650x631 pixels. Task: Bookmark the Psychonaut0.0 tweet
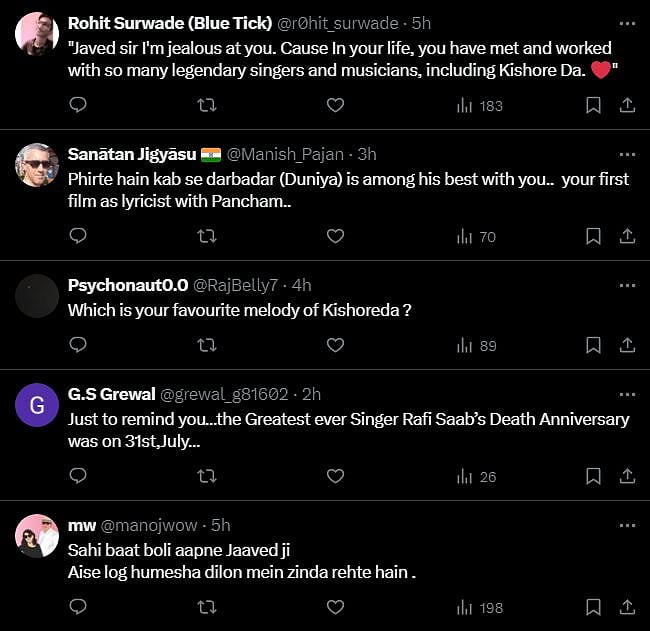593,345
